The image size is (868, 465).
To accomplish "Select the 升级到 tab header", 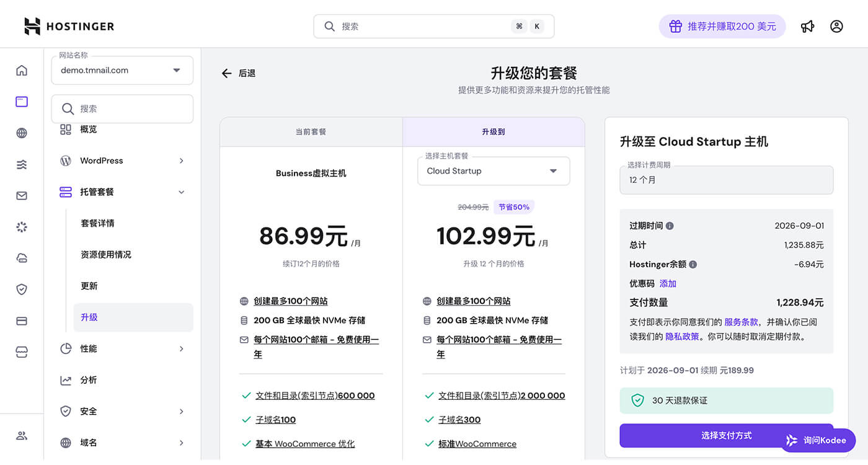I will (494, 132).
